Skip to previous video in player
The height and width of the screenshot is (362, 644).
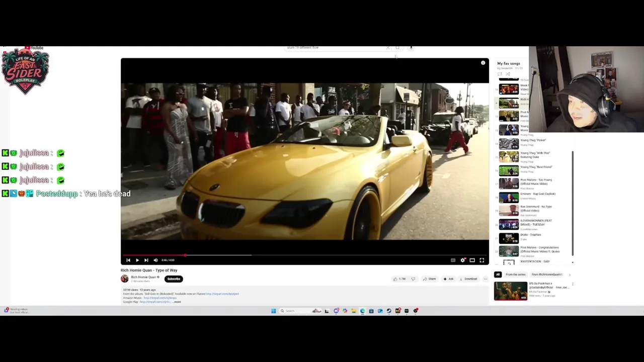tap(128, 260)
